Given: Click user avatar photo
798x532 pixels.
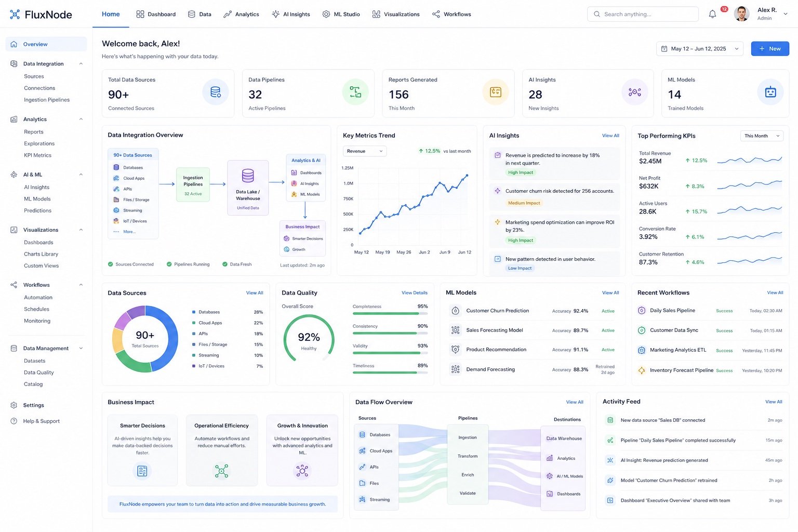Looking at the screenshot, I should [742, 14].
